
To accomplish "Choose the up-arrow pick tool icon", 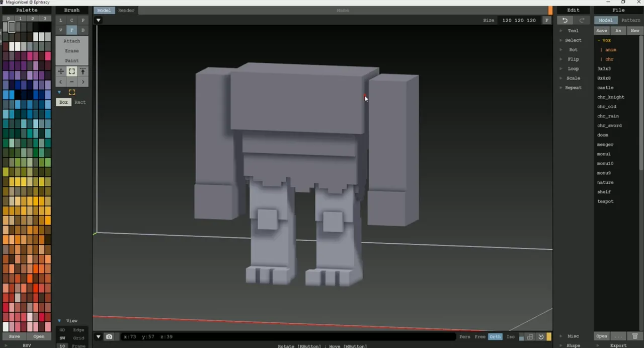I will (83, 72).
